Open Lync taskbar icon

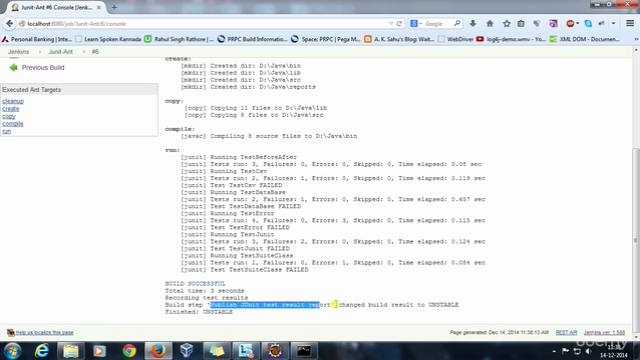246,351
